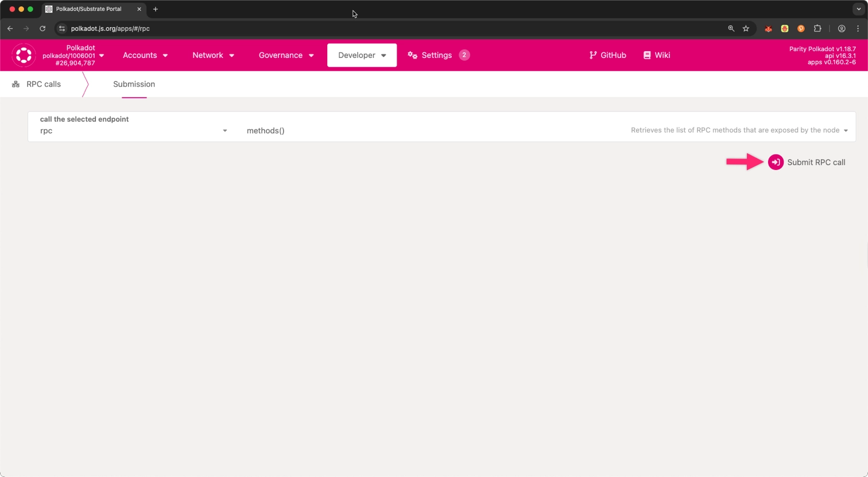Select the Polkadot/Substrate Portal tab

94,9
